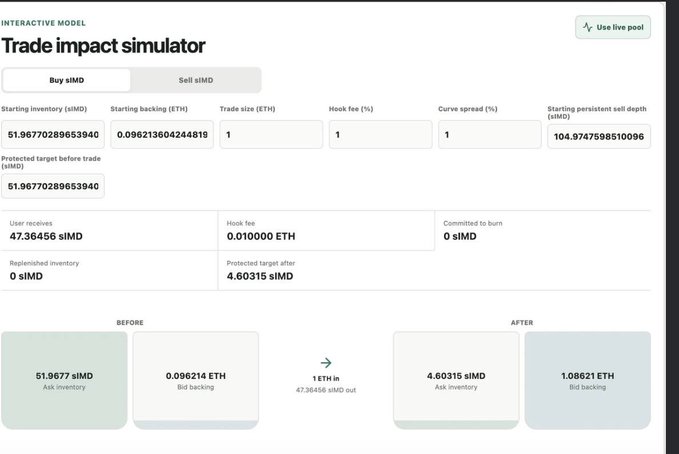Click the Hook fee (%) input field
The width and height of the screenshot is (679, 454).
point(380,135)
